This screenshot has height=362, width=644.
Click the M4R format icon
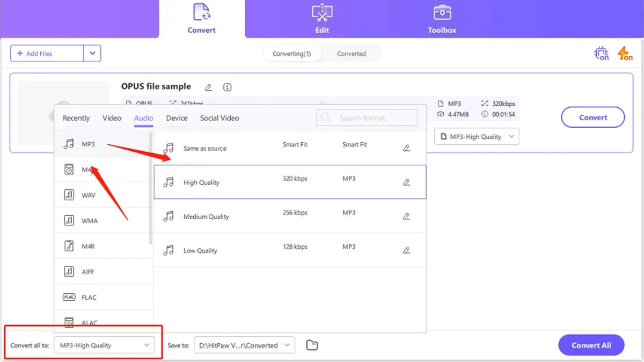tap(69, 246)
